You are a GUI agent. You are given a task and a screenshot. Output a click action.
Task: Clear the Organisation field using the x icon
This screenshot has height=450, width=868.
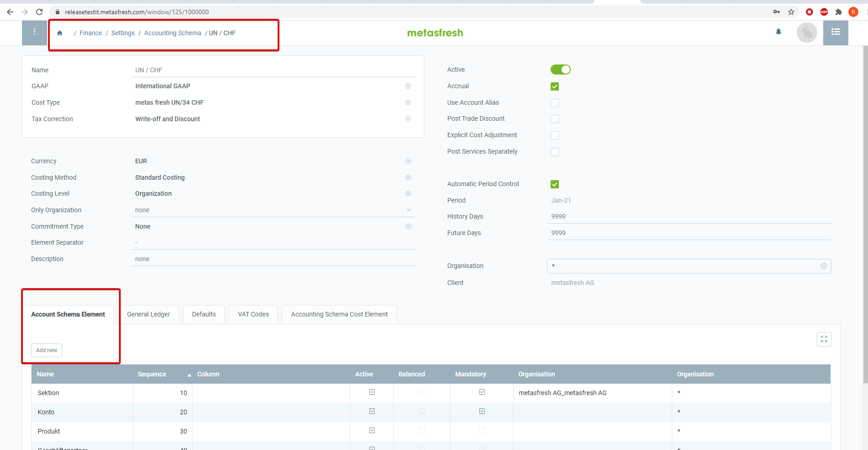click(x=824, y=266)
